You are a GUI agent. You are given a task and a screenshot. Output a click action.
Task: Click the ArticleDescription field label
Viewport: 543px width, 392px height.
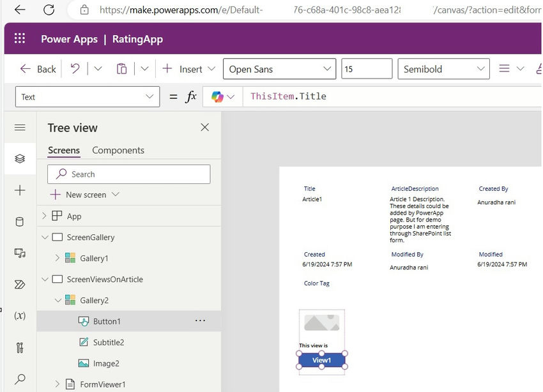(415, 188)
